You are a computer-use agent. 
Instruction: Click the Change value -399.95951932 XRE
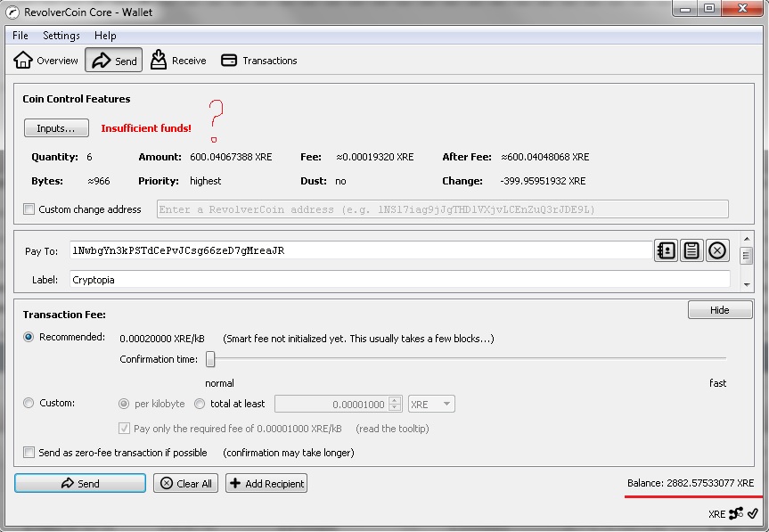pyautogui.click(x=543, y=181)
